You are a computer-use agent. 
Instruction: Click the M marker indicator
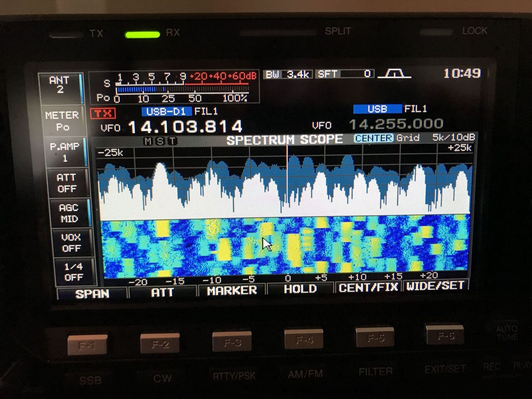(x=148, y=141)
